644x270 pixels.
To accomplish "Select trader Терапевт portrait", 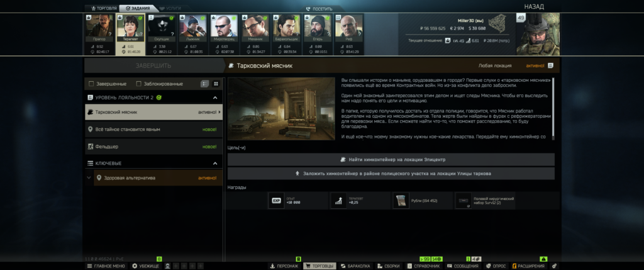I will pyautogui.click(x=130, y=26).
